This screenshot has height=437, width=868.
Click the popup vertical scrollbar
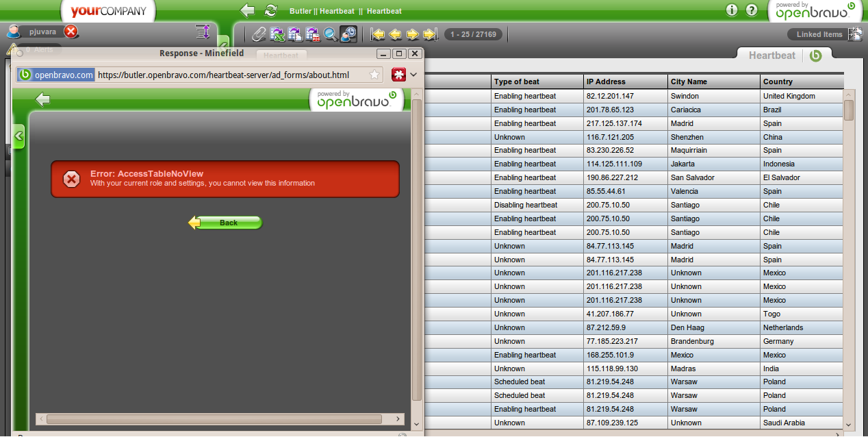(416, 250)
